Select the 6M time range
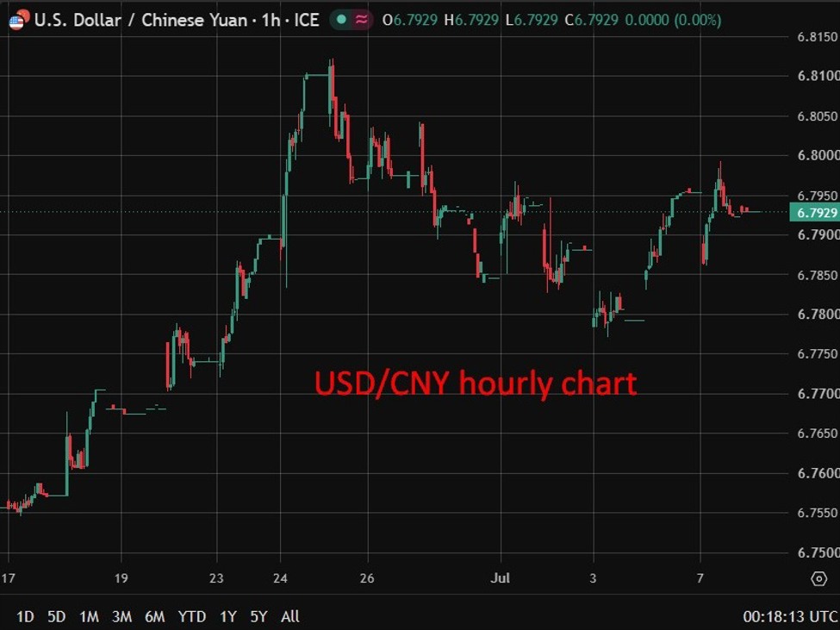The width and height of the screenshot is (840, 630). tap(155, 616)
